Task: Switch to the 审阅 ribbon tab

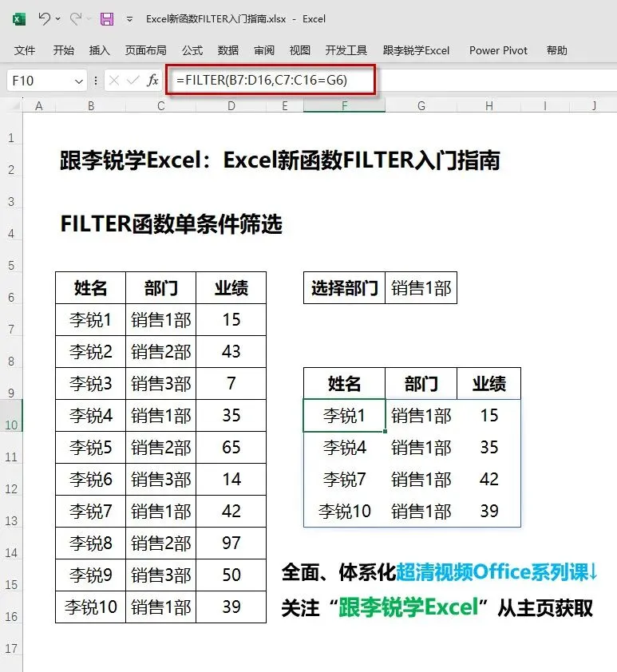Action: 264,50
